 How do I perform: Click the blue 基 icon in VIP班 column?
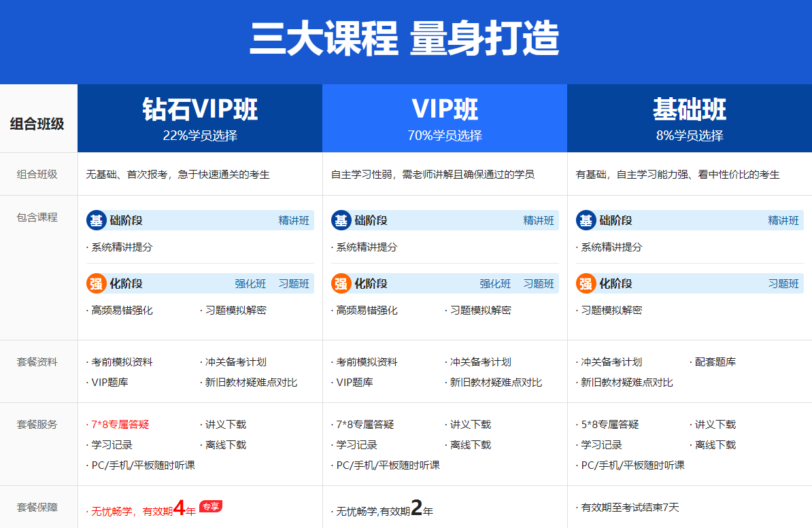(x=341, y=220)
